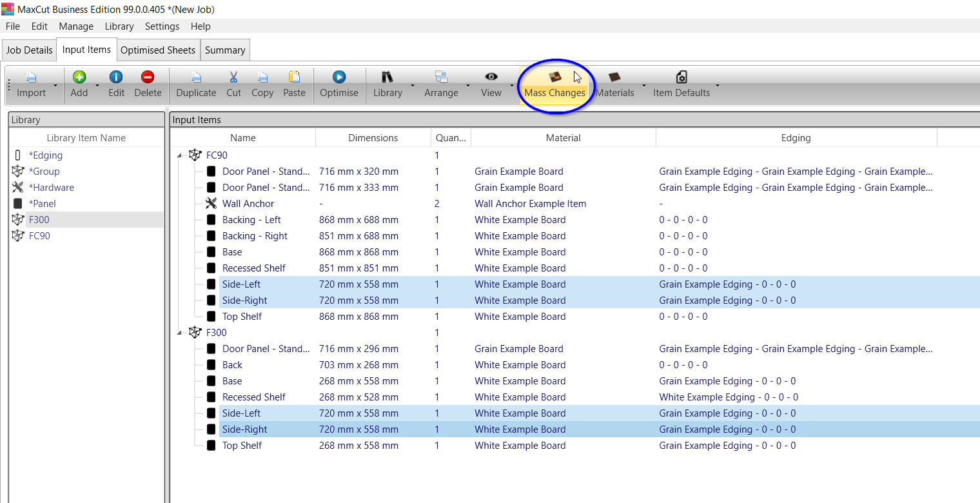Viewport: 980px width, 503px height.
Task: Click the White Example Edging - 0 - 0 - 0 cell
Action: point(729,397)
